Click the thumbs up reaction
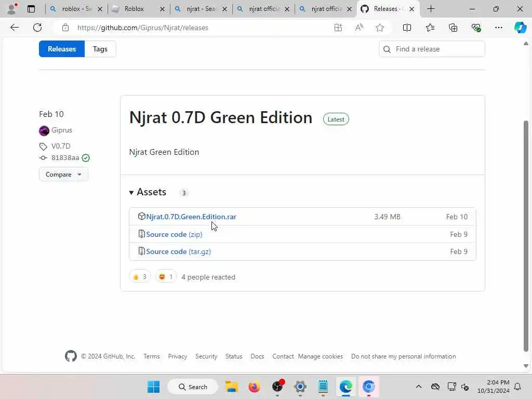 point(140,277)
